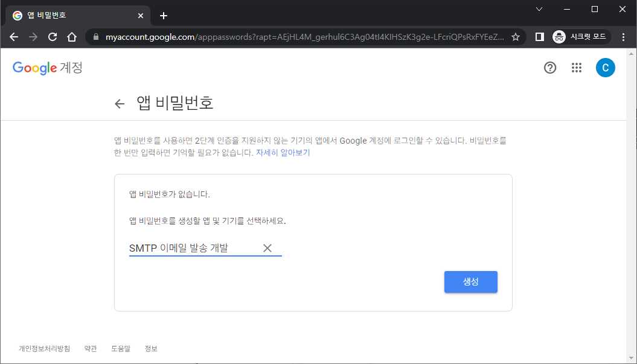Click the 시크릿 모드 incognito indicator
This screenshot has width=637, height=364.
coord(581,37)
